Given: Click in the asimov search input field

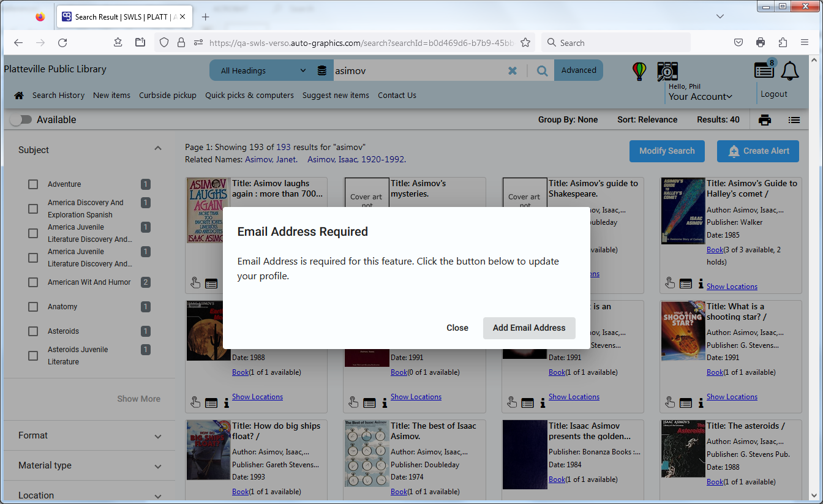Looking at the screenshot, I should pos(419,70).
